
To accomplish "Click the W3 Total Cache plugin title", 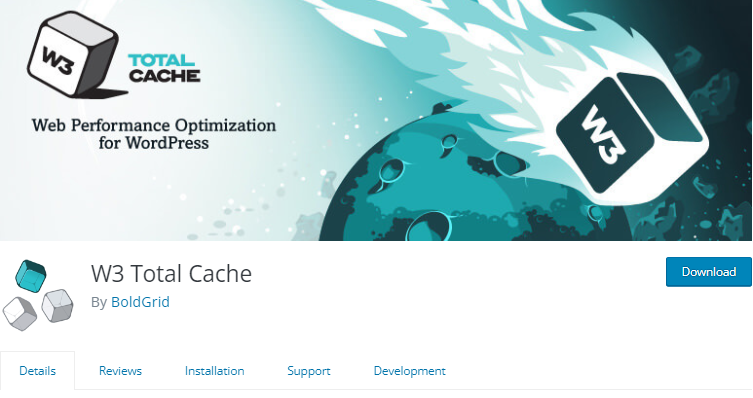I will pyautogui.click(x=171, y=274).
